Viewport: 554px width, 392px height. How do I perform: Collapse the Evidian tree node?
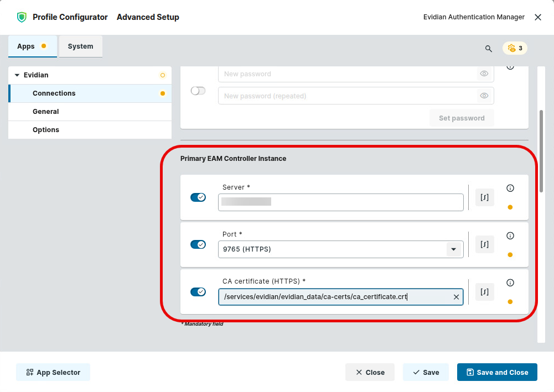pos(17,75)
